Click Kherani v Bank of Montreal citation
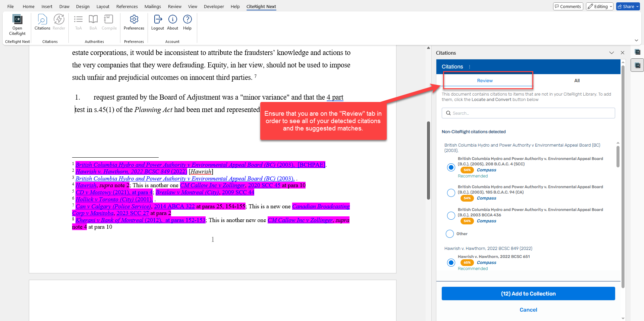This screenshot has height=321, width=644. click(x=141, y=220)
